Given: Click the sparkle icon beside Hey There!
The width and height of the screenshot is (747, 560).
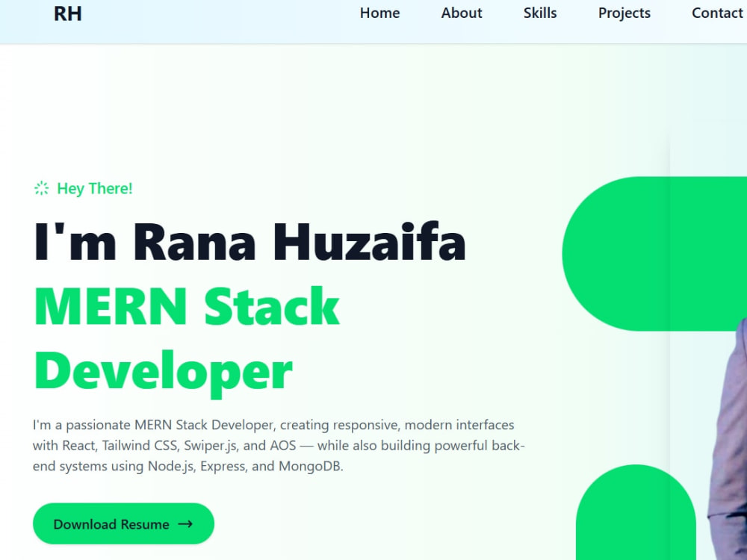Looking at the screenshot, I should click(x=41, y=188).
